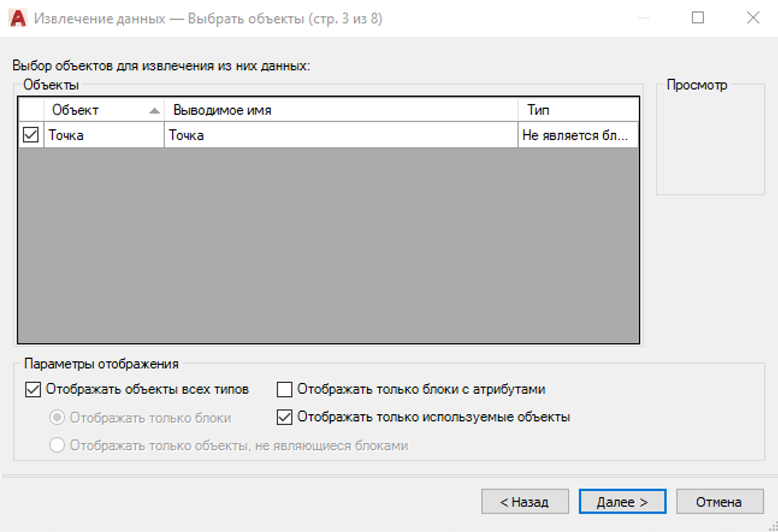Close the Извлечение данных dialog window
Image resolution: width=778 pixels, height=532 pixels.
pyautogui.click(x=753, y=18)
